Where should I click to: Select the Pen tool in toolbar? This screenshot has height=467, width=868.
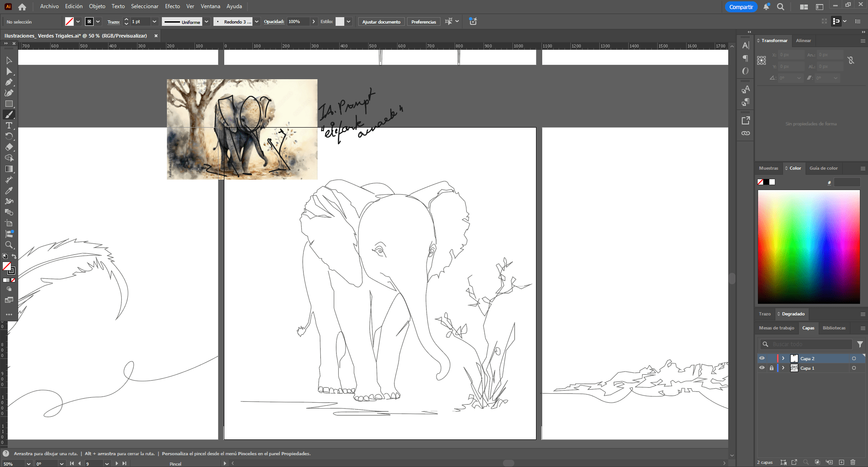tap(9, 82)
